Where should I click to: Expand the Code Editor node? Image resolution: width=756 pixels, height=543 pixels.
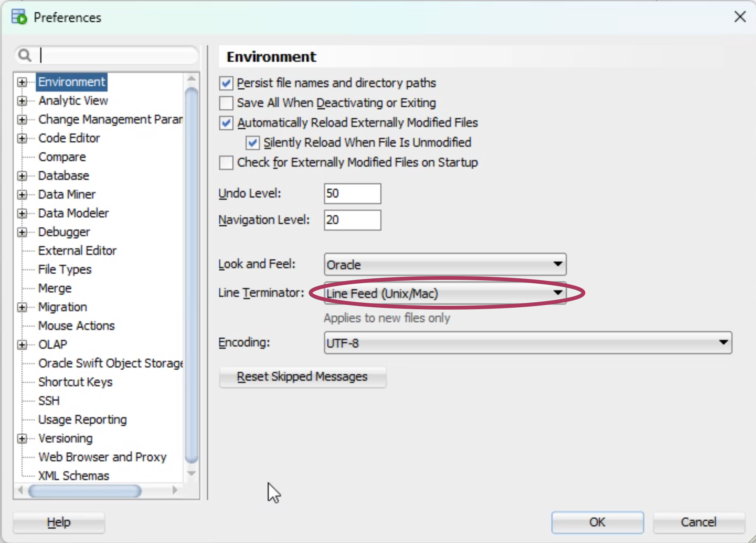tap(22, 138)
